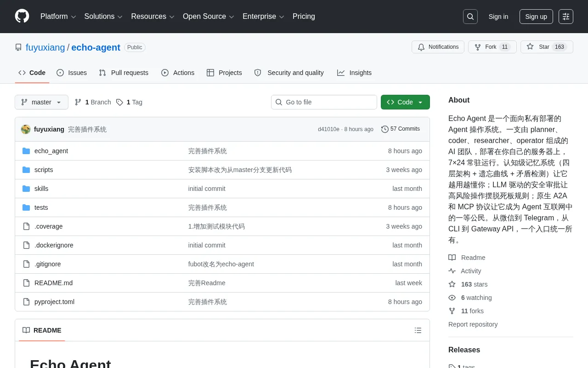Open the Security and quality tab

289,73
